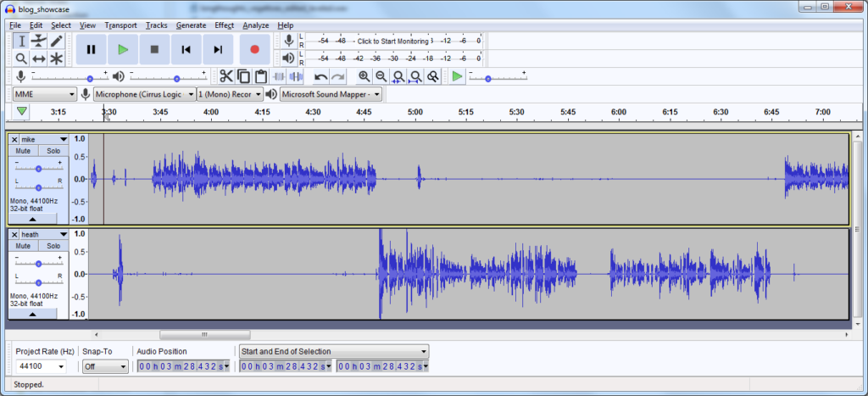Click to Start Monitoring on record meter
This screenshot has width=868, height=396.
coord(392,41)
